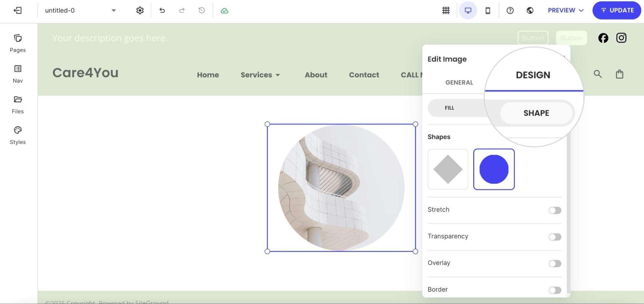
Task: Toggle the Border switch
Action: click(x=555, y=290)
